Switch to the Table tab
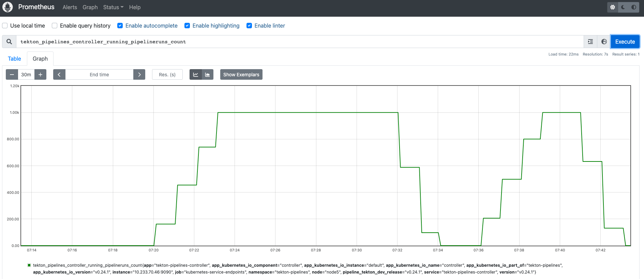This screenshot has width=644, height=279. tap(14, 59)
